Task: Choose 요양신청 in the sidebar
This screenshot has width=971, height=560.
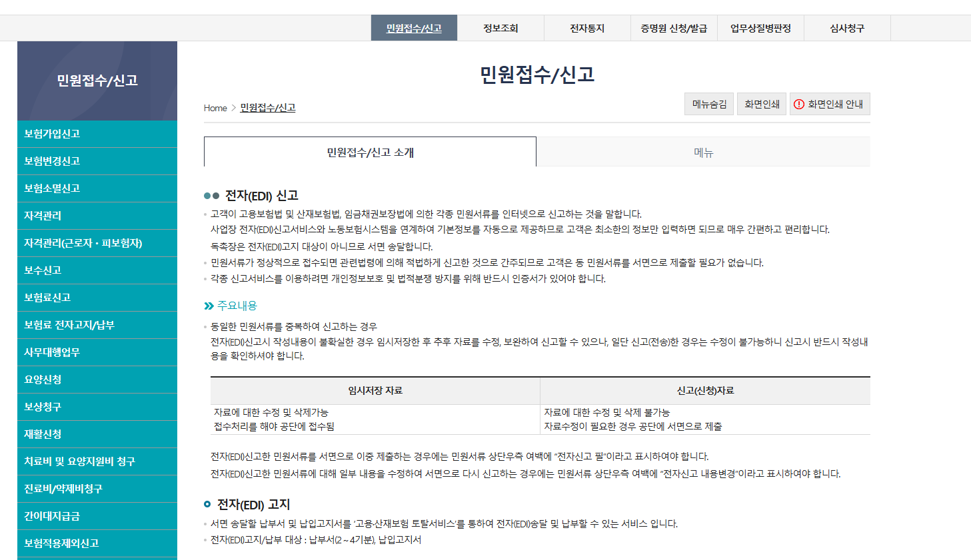Action: [x=97, y=380]
